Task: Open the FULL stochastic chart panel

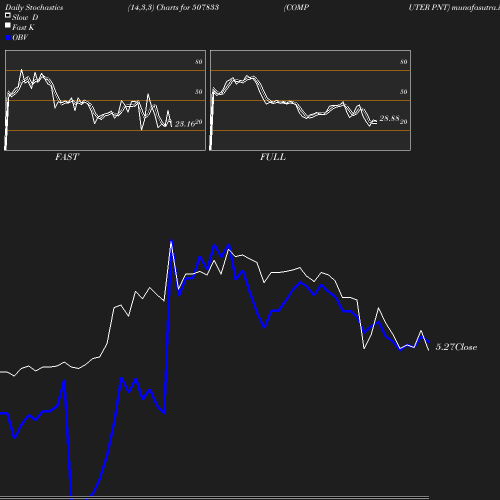Action: click(x=310, y=100)
